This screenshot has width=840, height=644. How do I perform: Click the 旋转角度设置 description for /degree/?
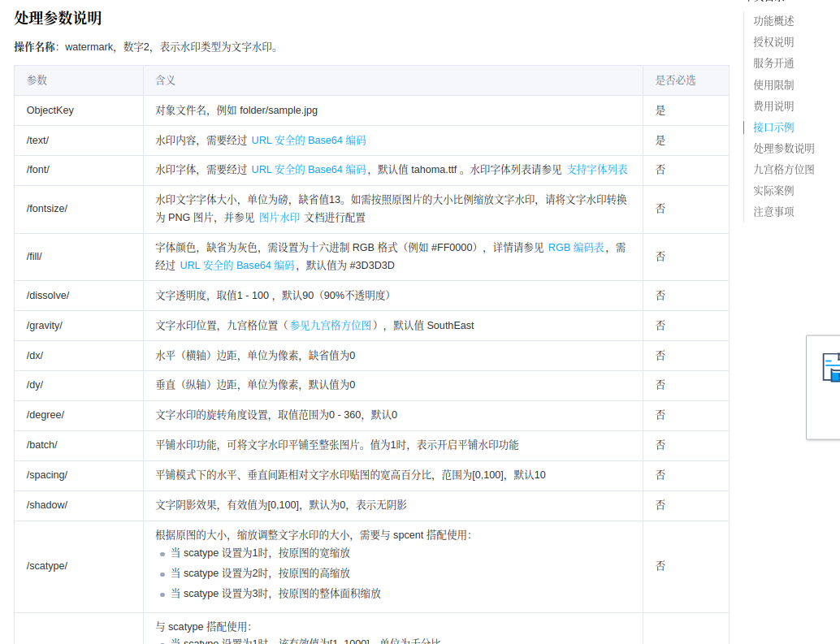(276, 415)
